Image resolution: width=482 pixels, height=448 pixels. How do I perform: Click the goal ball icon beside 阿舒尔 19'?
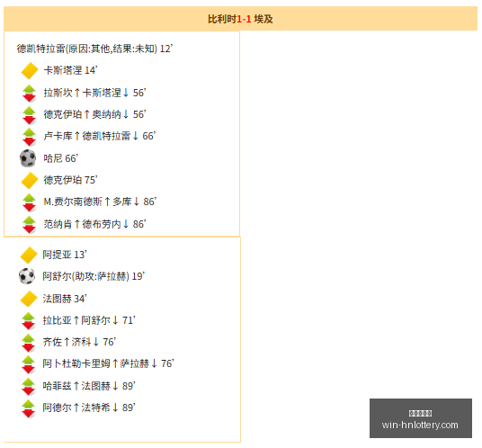[x=27, y=276]
